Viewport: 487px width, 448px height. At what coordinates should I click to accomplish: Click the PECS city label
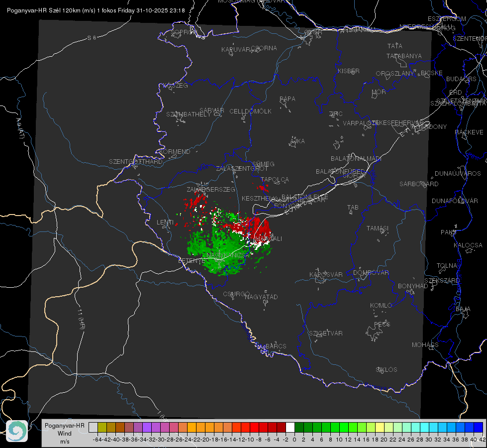click(x=382, y=324)
